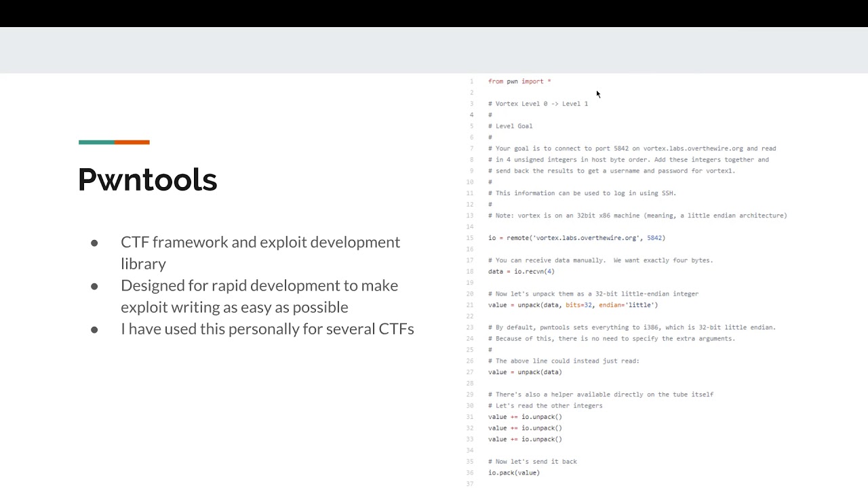Image resolution: width=868 pixels, height=488 pixels.
Task: Click comment 'There's also a helper available directly on the tube'
Action: click(601, 394)
